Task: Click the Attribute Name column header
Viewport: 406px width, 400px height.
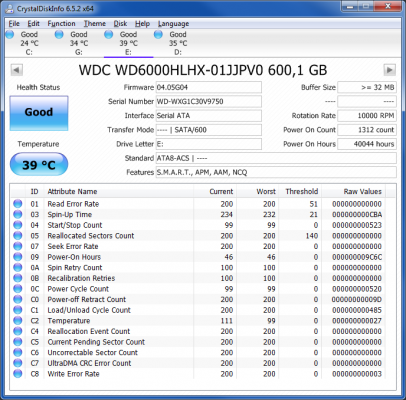Action: pyautogui.click(x=119, y=191)
